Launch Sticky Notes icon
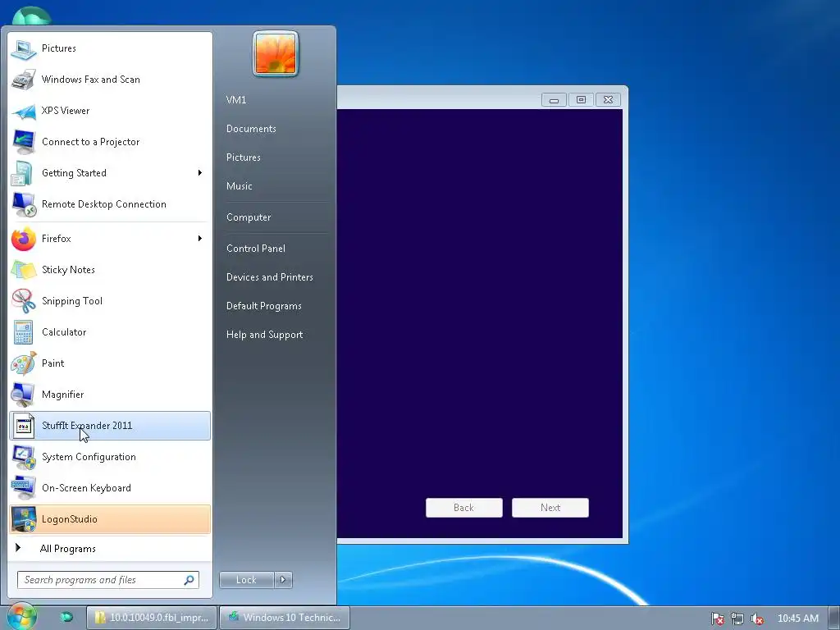Image resolution: width=840 pixels, height=630 pixels. (24, 270)
